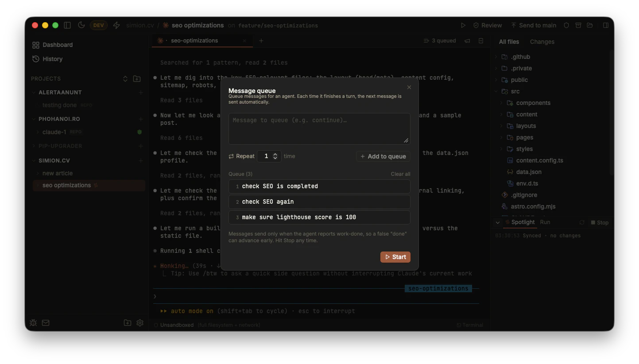Viewport: 639px width, 364px height.
Task: Click the play icon left of Review
Action: coord(463,25)
